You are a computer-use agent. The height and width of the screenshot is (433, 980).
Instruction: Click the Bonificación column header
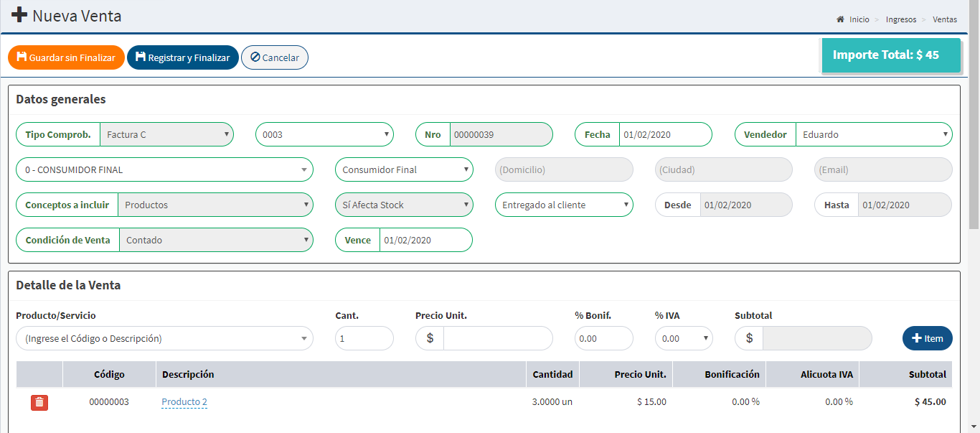coord(719,374)
